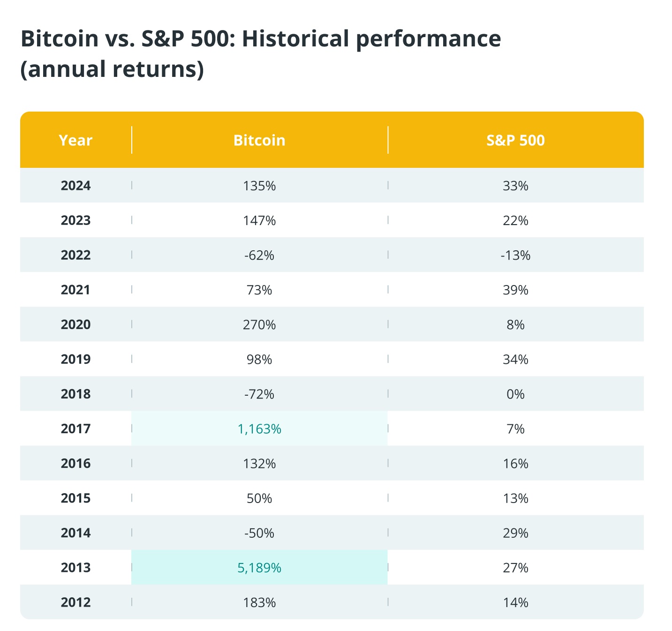This screenshot has width=672, height=631.
Task: Select the S&P 500 0% cell
Action: [x=515, y=394]
